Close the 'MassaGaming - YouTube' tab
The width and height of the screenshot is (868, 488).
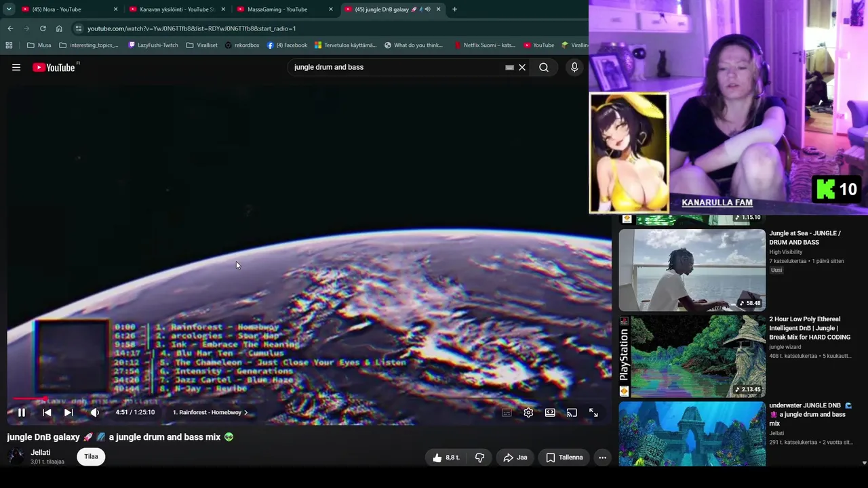[331, 9]
